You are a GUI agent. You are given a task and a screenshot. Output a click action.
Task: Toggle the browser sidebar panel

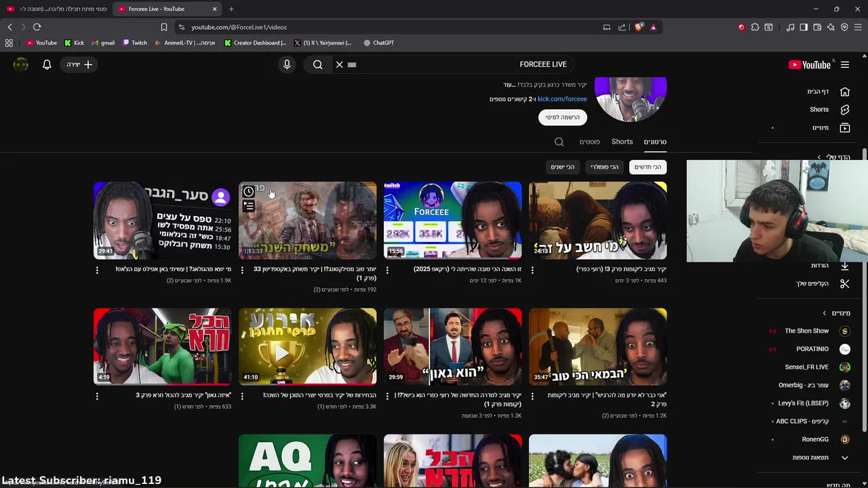(x=804, y=27)
